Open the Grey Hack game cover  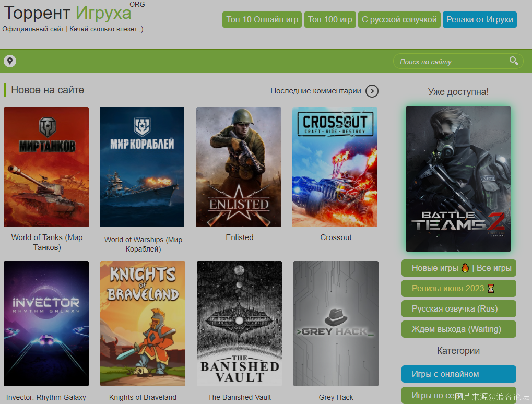tap(336, 323)
